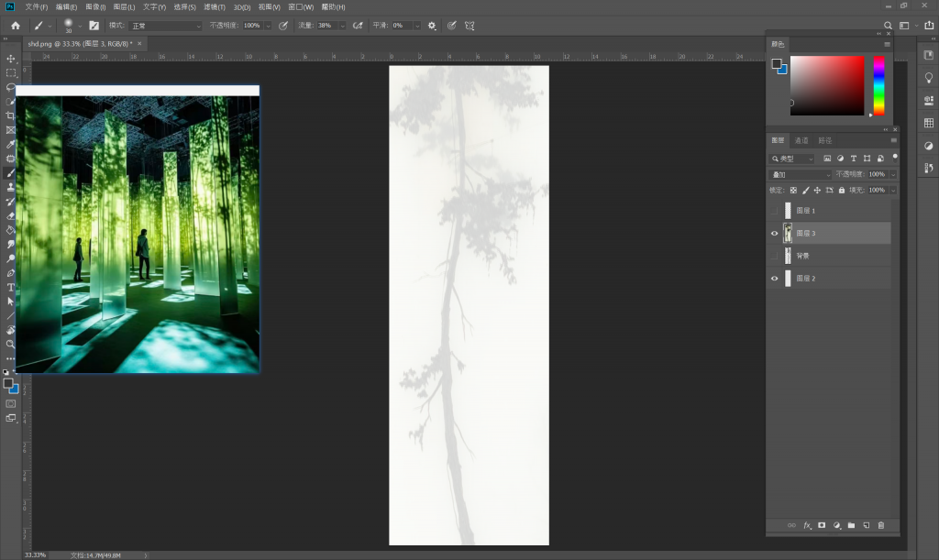Pick the Horizontal Type tool
The height and width of the screenshot is (560, 939).
click(11, 287)
